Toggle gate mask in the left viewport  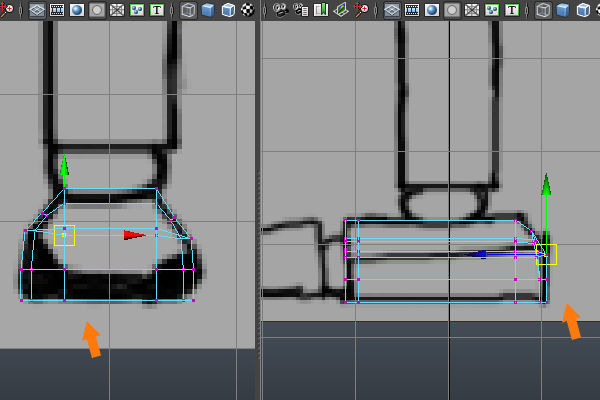click(96, 11)
